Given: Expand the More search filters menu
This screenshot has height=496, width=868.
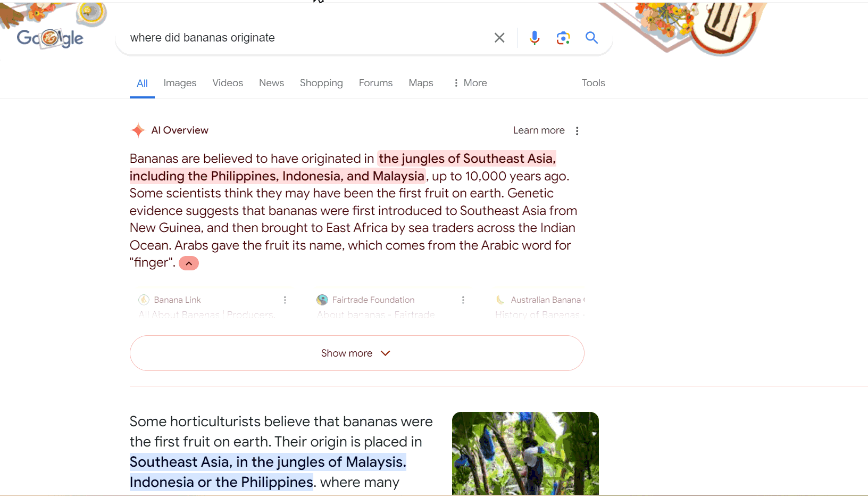Looking at the screenshot, I should pyautogui.click(x=470, y=83).
